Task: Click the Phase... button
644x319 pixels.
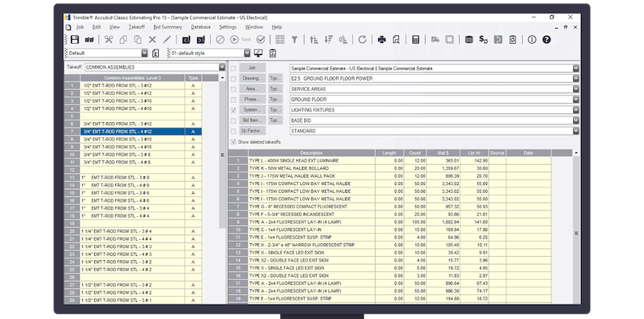Action: [253, 100]
